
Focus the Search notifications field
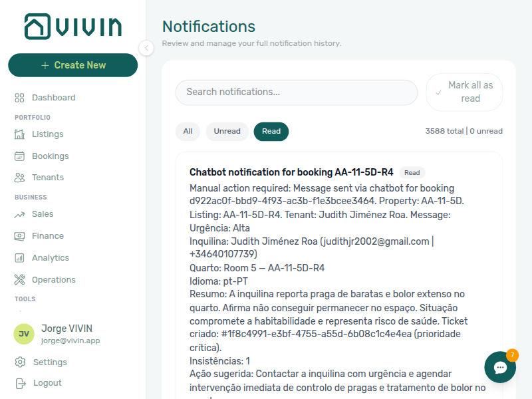click(x=296, y=92)
